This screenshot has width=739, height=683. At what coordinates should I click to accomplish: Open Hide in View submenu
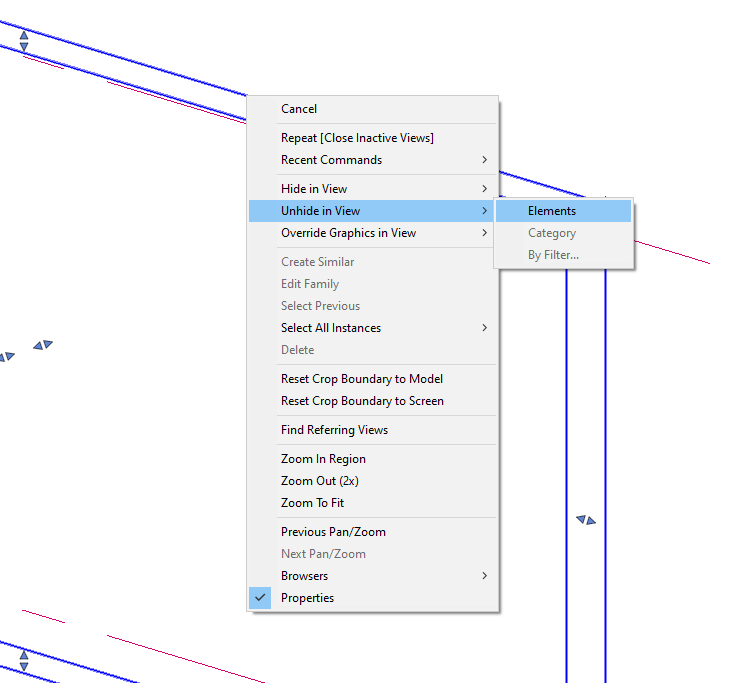372,189
